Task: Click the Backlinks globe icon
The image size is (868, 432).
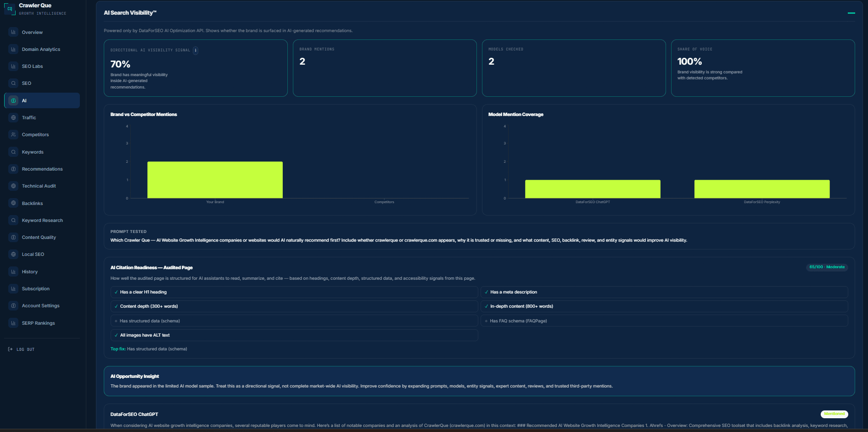Action: [x=13, y=203]
